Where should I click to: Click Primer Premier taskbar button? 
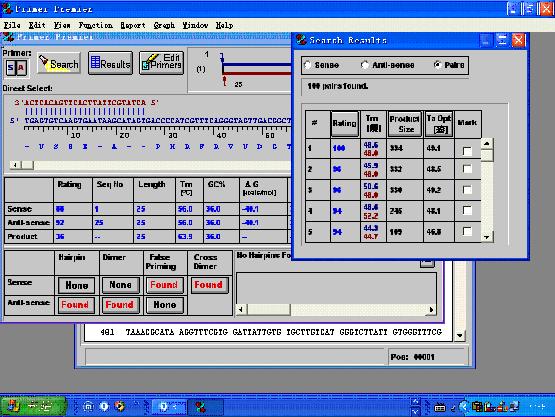click(205, 407)
